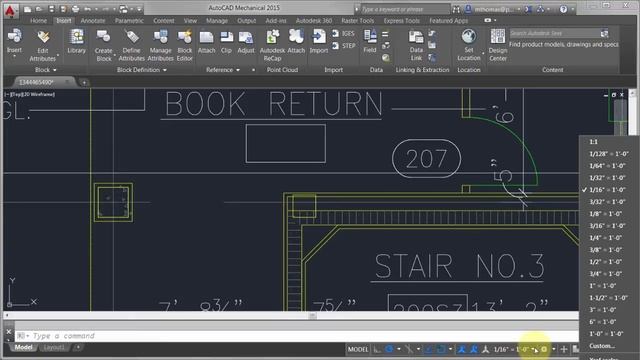Select the Clip reference tool
This screenshot has width=640, height=360.
click(226, 42)
